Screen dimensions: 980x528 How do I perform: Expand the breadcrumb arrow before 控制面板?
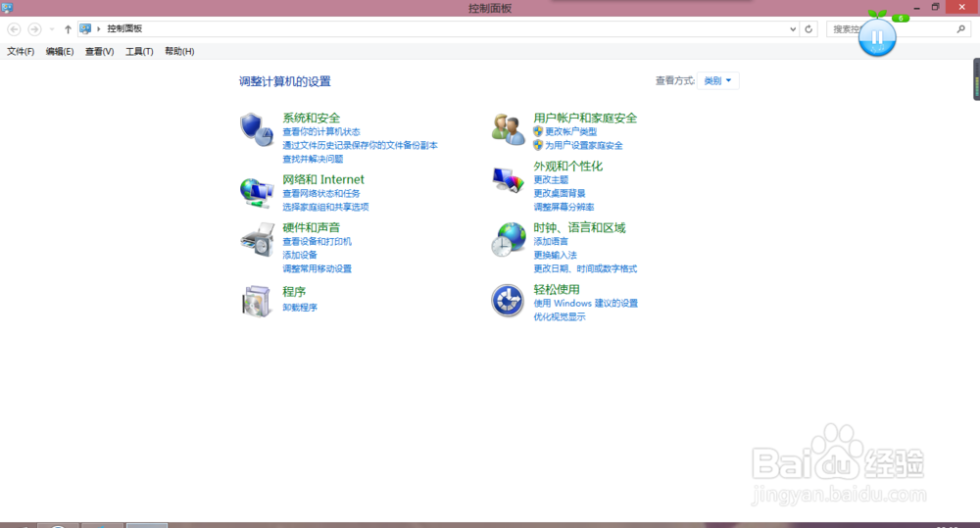click(99, 28)
